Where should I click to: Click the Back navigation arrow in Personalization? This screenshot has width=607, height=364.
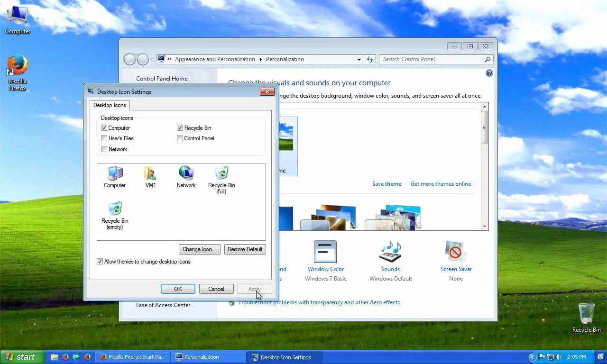(x=129, y=59)
